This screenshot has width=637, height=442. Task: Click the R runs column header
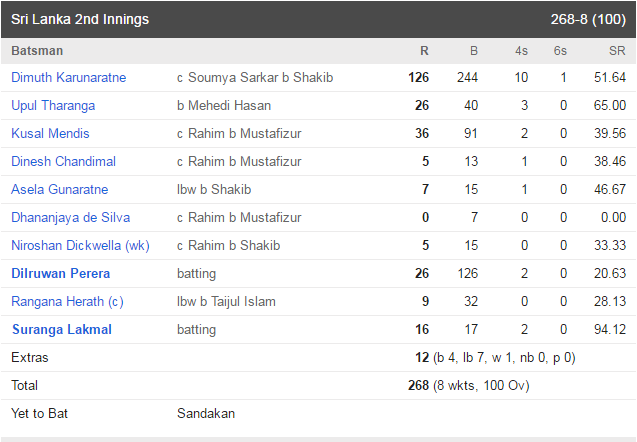click(424, 51)
